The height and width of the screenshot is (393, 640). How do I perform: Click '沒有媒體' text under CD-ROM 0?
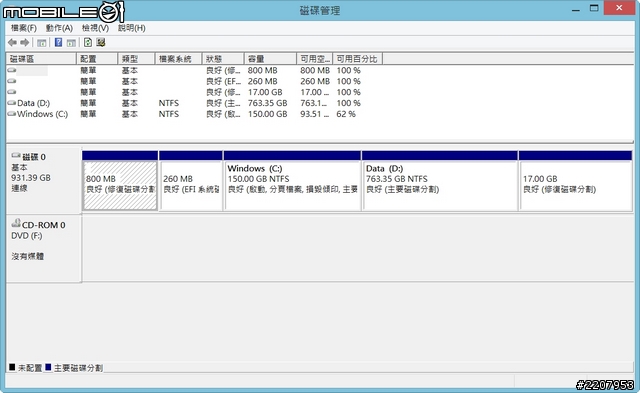28,256
